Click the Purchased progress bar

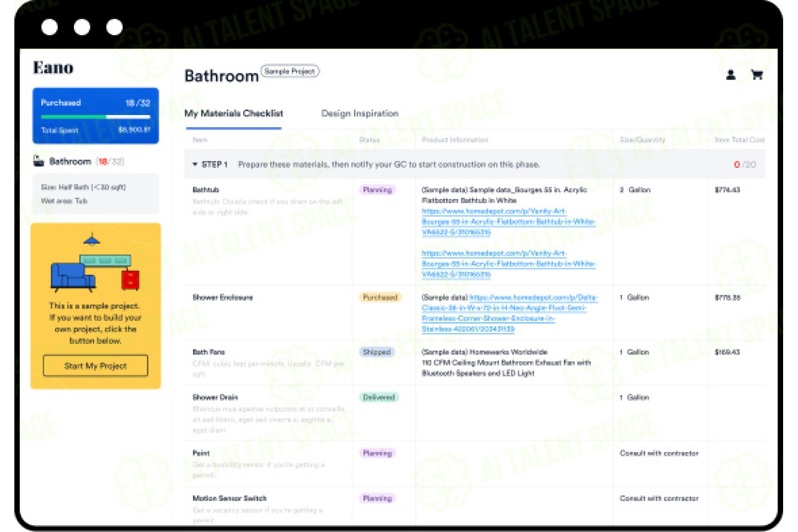(x=96, y=117)
